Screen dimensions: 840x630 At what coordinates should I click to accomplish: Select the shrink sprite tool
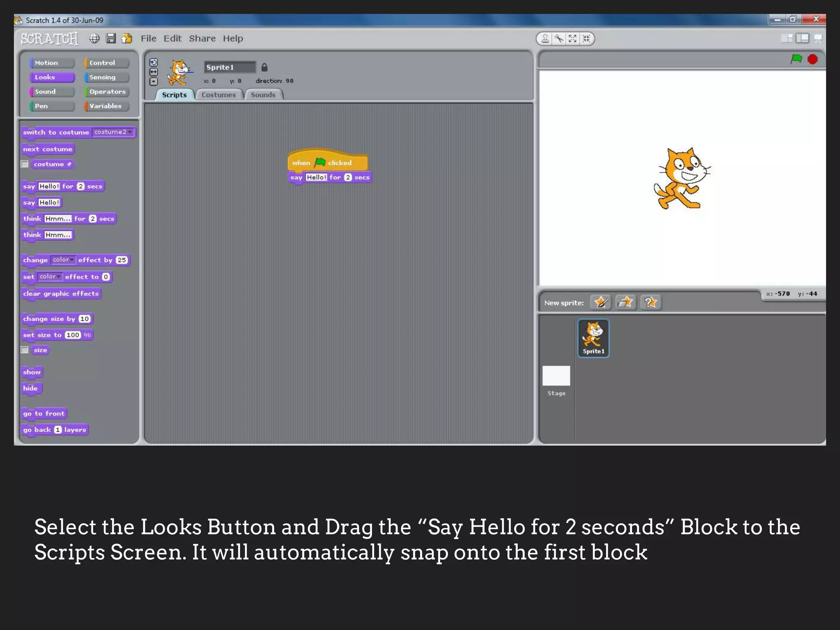click(587, 39)
